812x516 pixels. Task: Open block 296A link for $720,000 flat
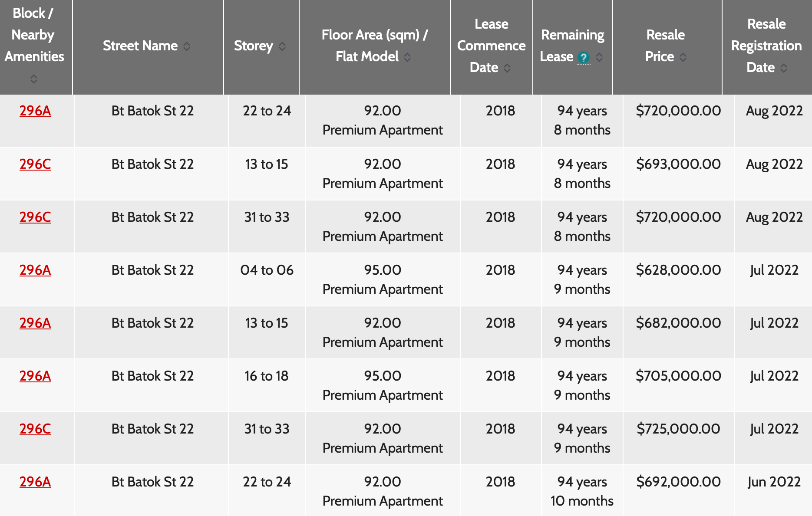pos(35,111)
